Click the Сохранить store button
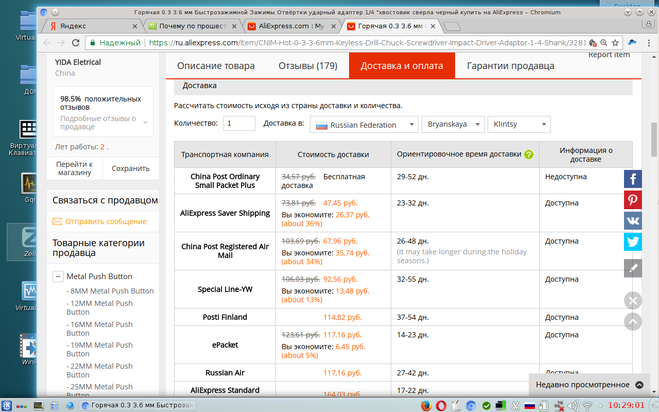The image size is (659, 412). click(131, 169)
